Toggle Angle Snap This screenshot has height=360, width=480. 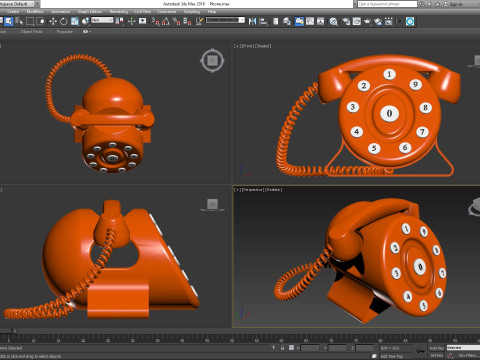pos(166,21)
